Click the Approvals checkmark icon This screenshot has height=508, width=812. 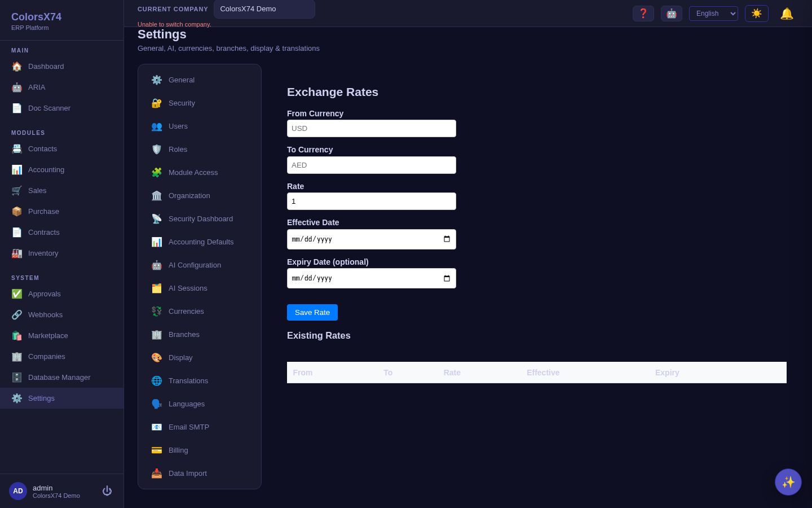click(x=17, y=294)
